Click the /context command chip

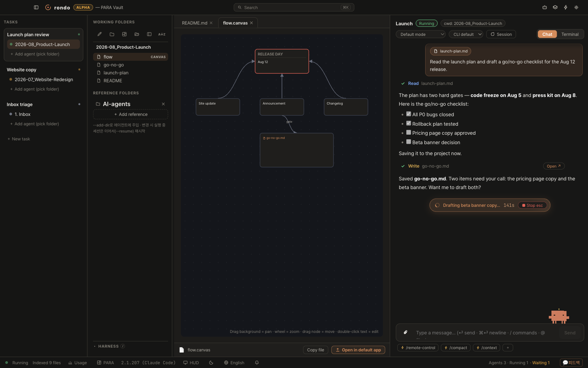pyautogui.click(x=487, y=348)
